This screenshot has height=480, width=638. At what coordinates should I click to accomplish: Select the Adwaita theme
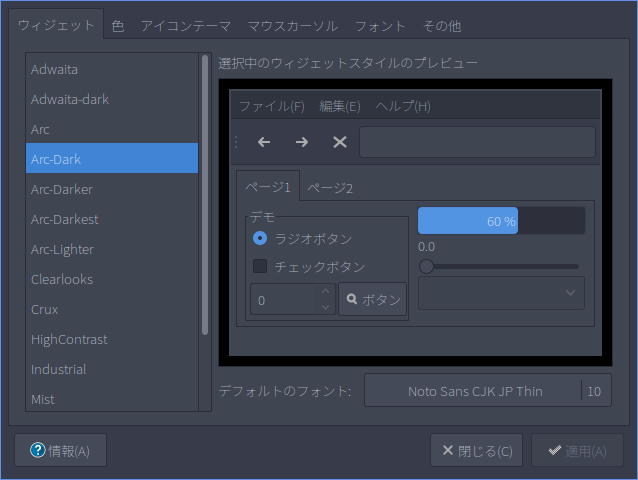[112, 70]
